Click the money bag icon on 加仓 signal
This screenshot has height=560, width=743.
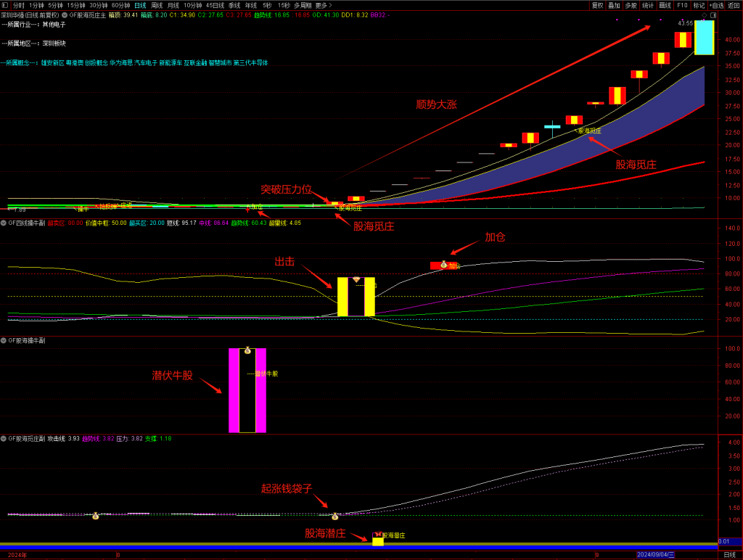(443, 265)
